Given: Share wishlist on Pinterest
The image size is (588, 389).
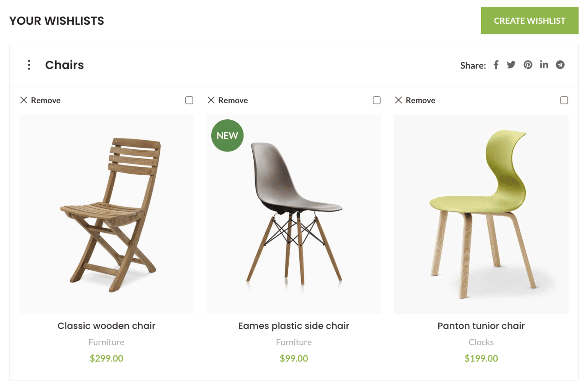Looking at the screenshot, I should coord(528,65).
